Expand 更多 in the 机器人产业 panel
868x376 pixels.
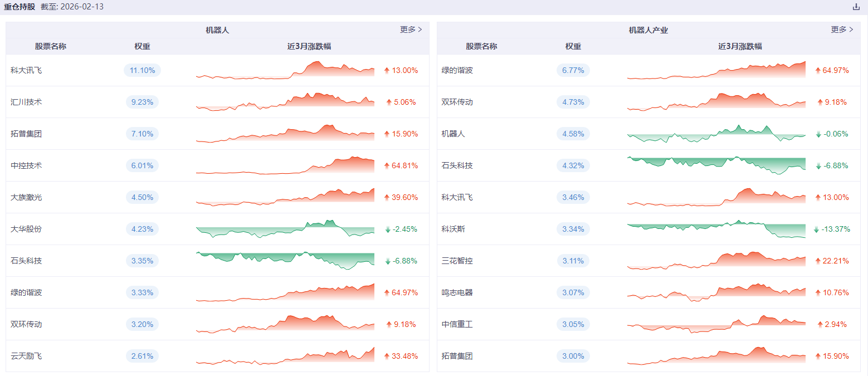pyautogui.click(x=842, y=30)
